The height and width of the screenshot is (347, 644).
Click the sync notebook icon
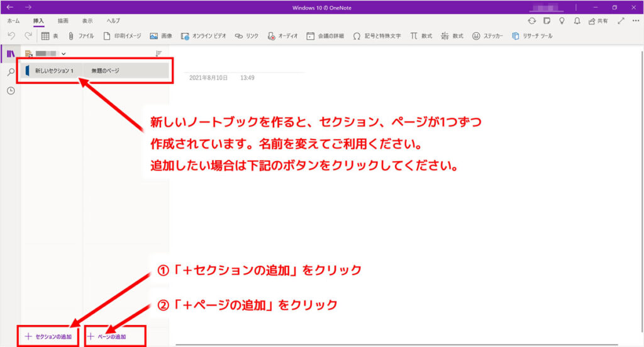point(532,21)
